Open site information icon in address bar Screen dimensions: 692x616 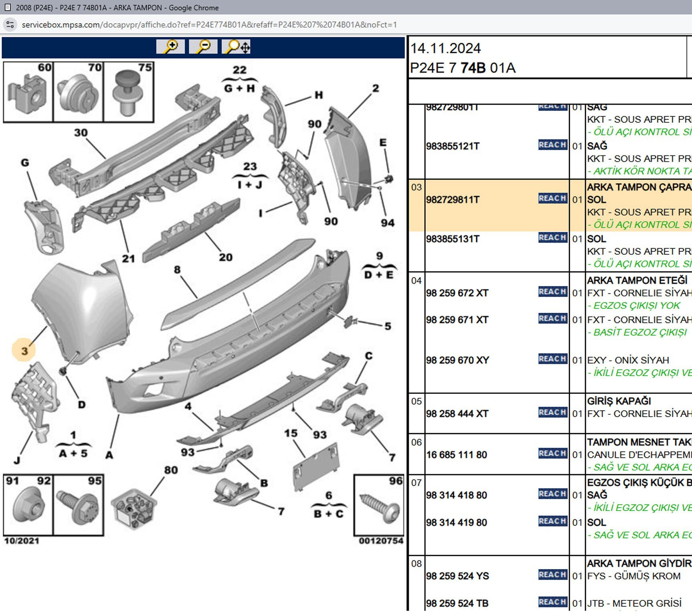(10, 25)
